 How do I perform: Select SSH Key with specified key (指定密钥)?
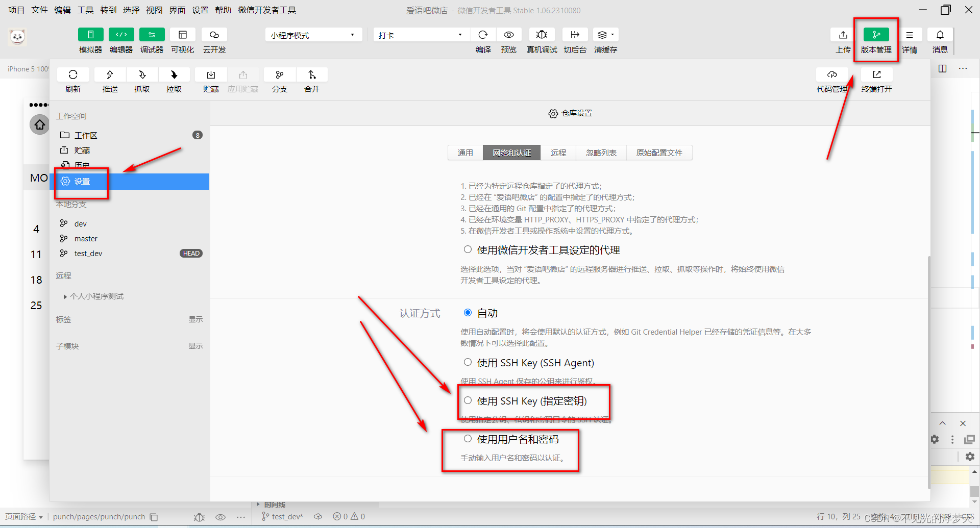468,400
